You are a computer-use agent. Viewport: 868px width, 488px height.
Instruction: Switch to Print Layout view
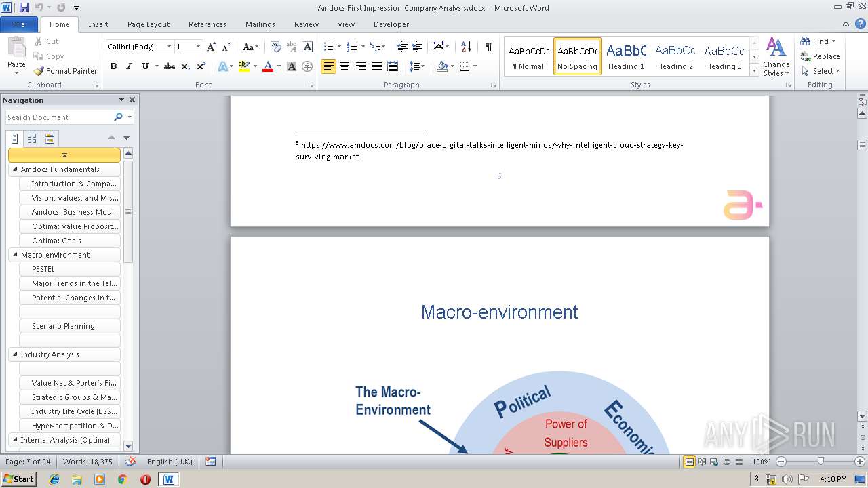point(690,462)
